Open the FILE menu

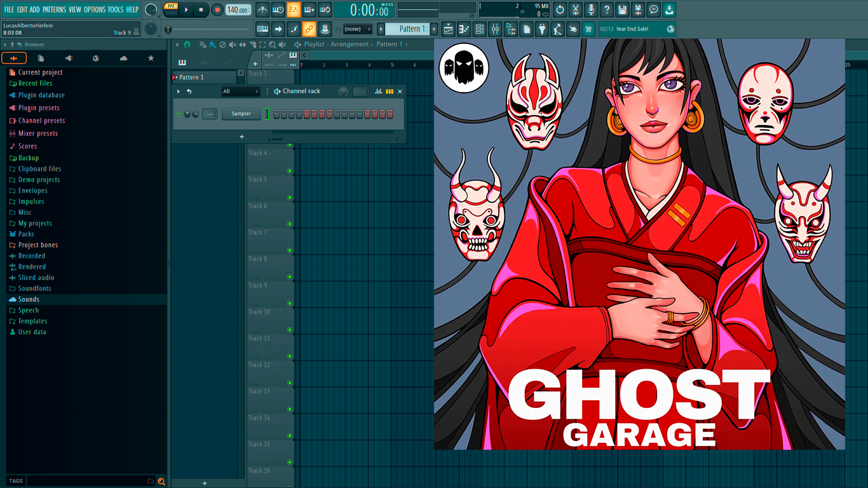tap(9, 10)
